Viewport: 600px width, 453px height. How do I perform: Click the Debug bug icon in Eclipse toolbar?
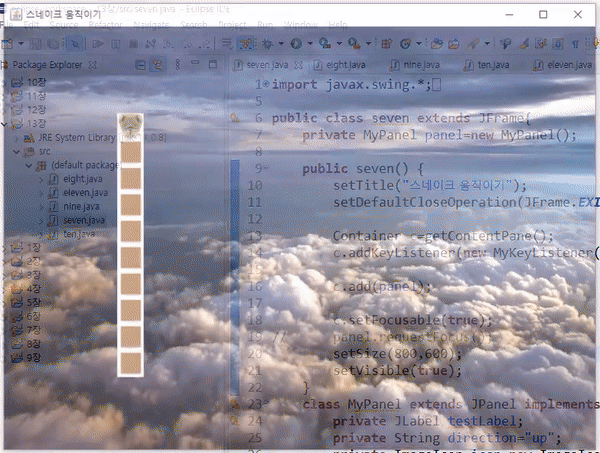coord(267,44)
